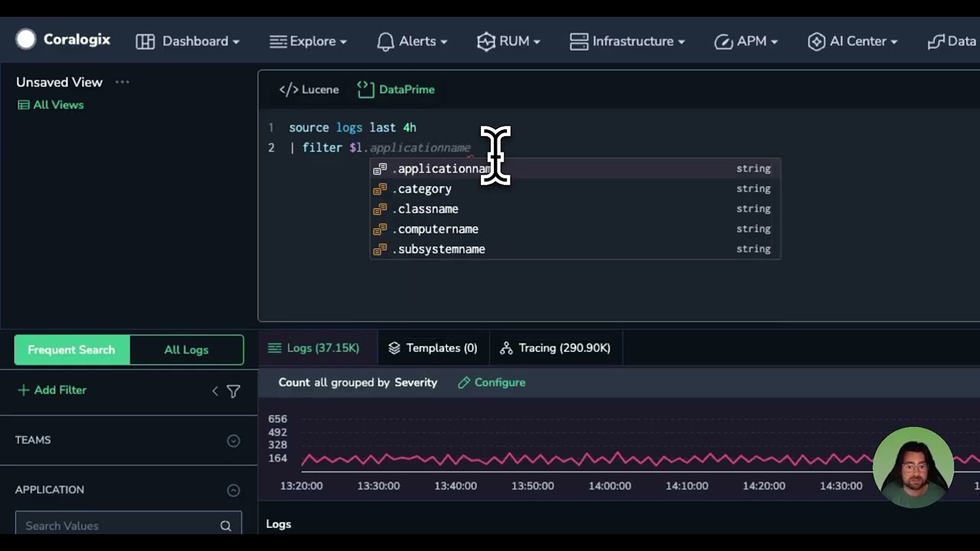This screenshot has height=551, width=980.
Task: Click Add Filter button
Action: coord(51,390)
